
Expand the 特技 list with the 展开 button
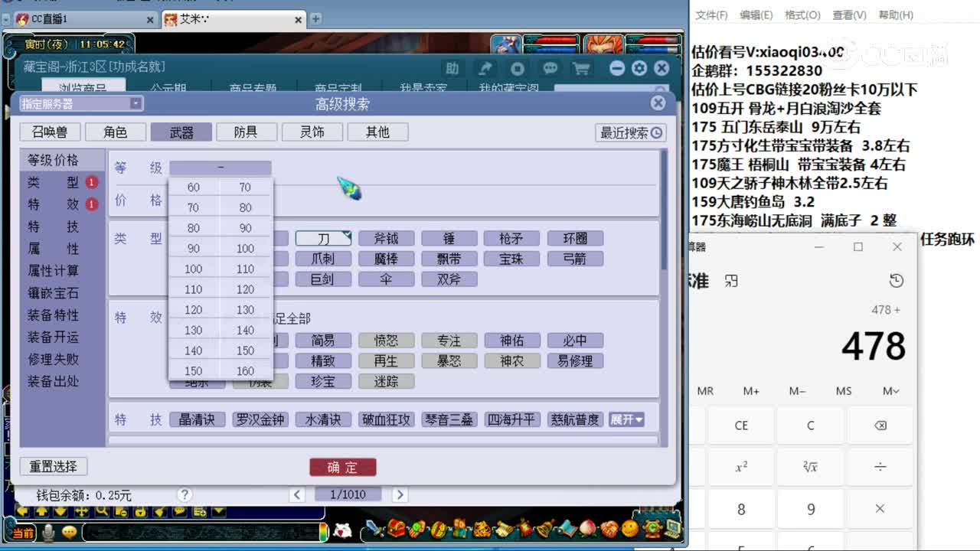(x=626, y=419)
